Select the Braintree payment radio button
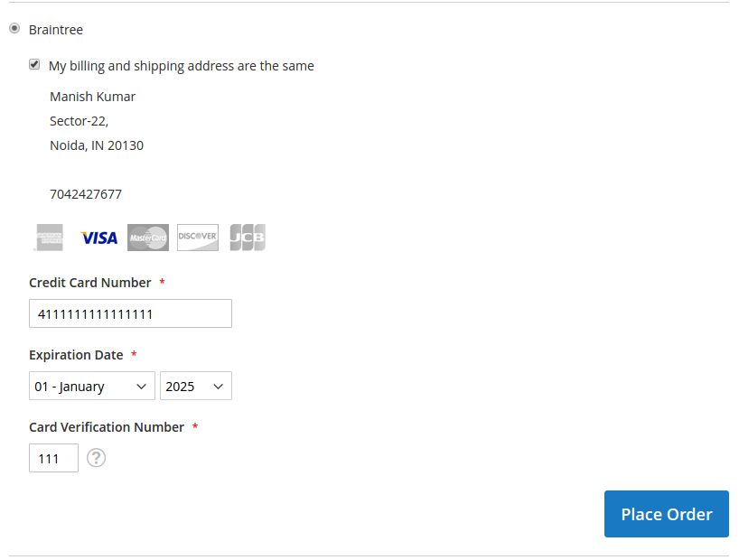This screenshot has height=560, width=739. 14,29
